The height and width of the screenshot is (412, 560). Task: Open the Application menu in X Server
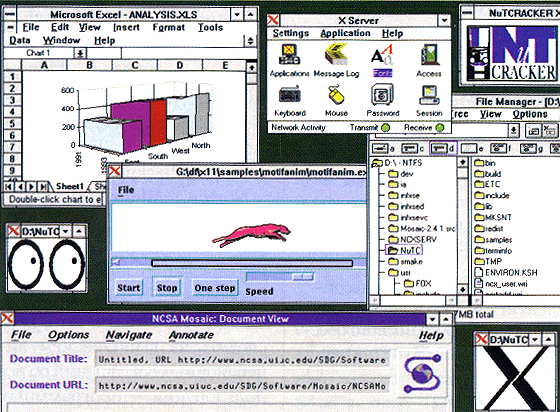[345, 33]
